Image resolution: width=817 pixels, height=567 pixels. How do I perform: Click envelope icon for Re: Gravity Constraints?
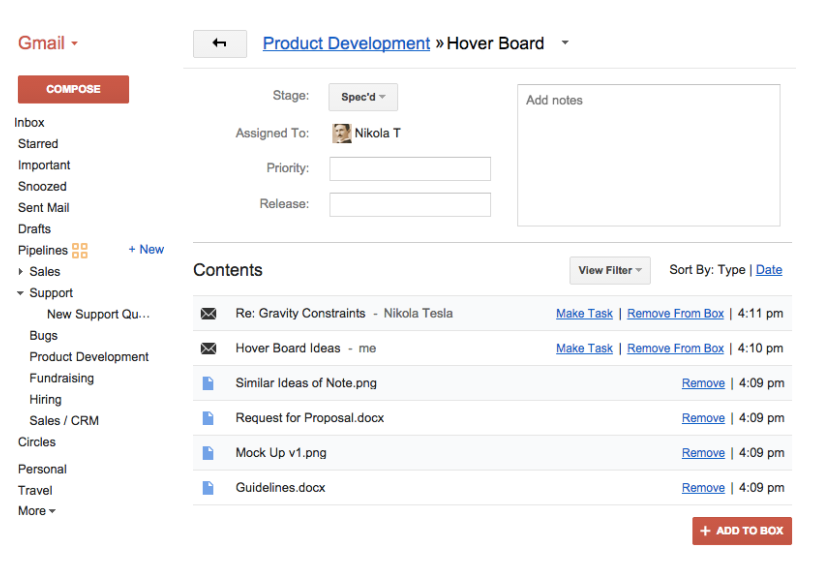point(208,314)
